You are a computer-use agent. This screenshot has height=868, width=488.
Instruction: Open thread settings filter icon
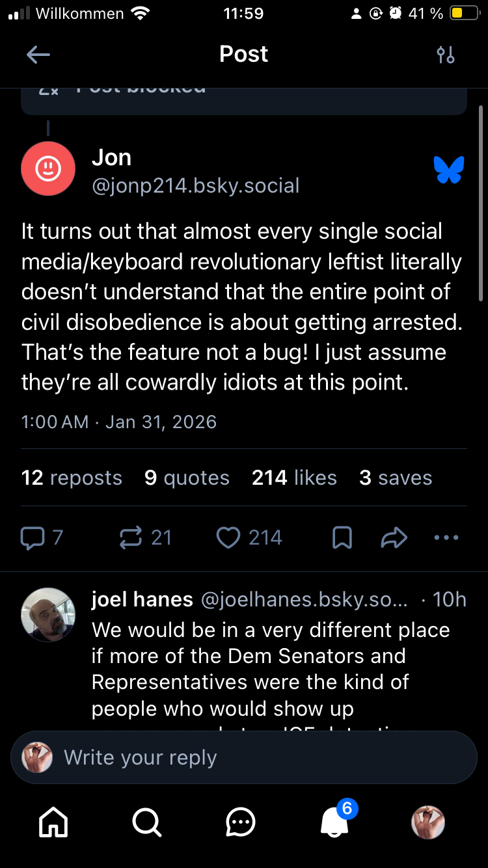[x=446, y=55]
